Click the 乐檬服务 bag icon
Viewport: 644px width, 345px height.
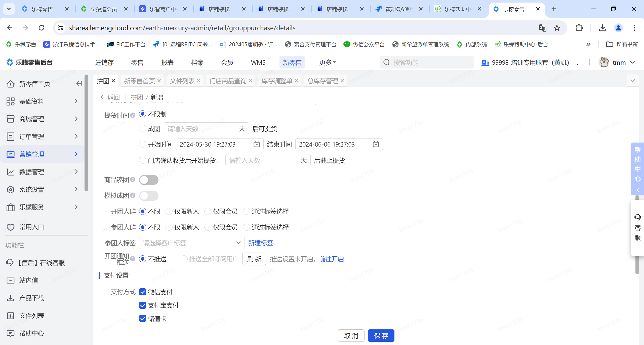[x=10, y=207]
